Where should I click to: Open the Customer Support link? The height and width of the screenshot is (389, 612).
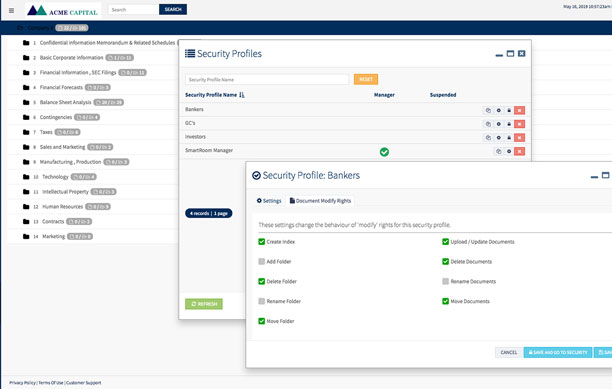click(84, 383)
